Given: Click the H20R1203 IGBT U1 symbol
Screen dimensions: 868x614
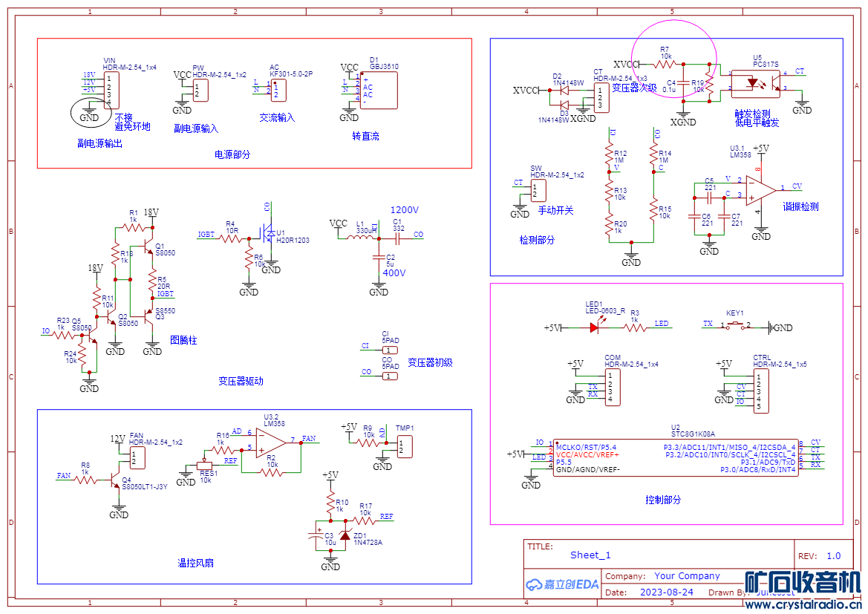Looking at the screenshot, I should point(269,235).
